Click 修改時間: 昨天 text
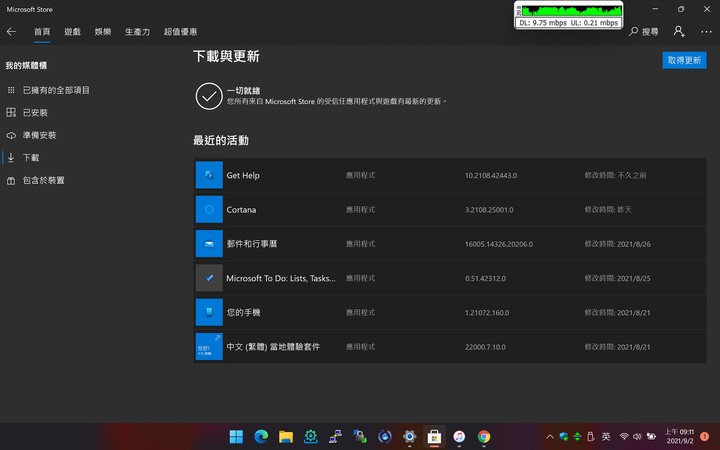The image size is (720, 450). pyautogui.click(x=608, y=210)
